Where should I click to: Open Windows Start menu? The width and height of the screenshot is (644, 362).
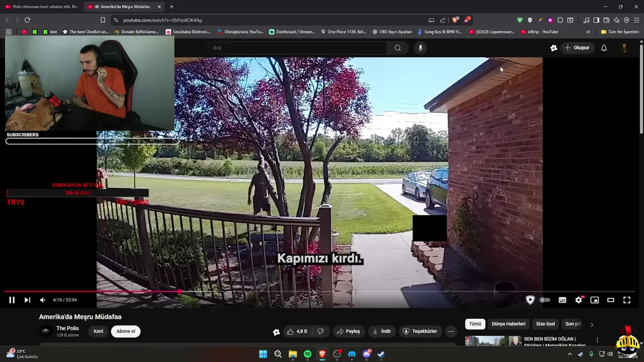pos(263,354)
